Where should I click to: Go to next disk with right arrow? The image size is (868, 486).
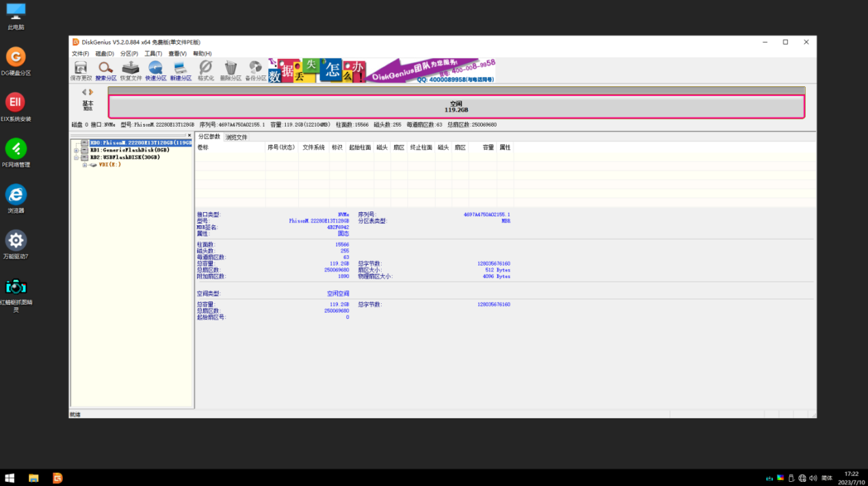[91, 92]
